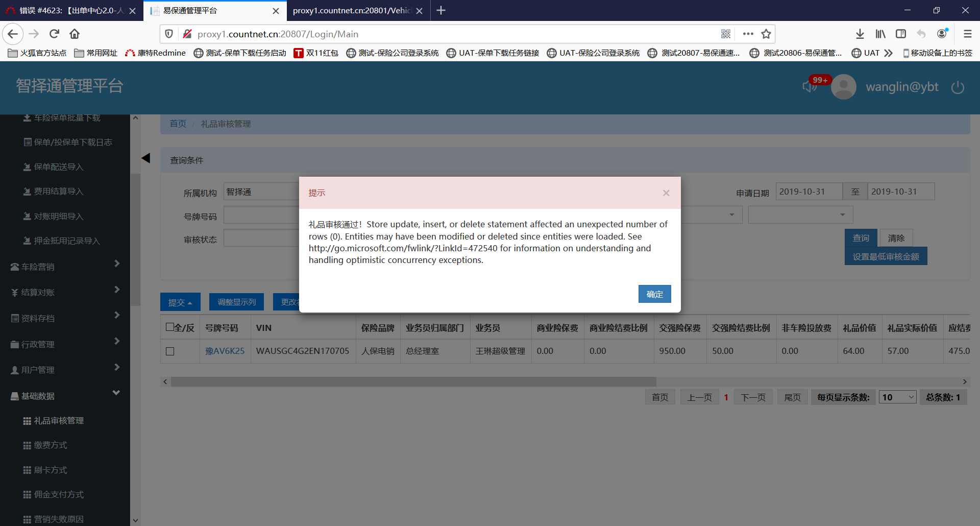Show the tracking protection shield info
980x526 pixels.
click(x=169, y=34)
